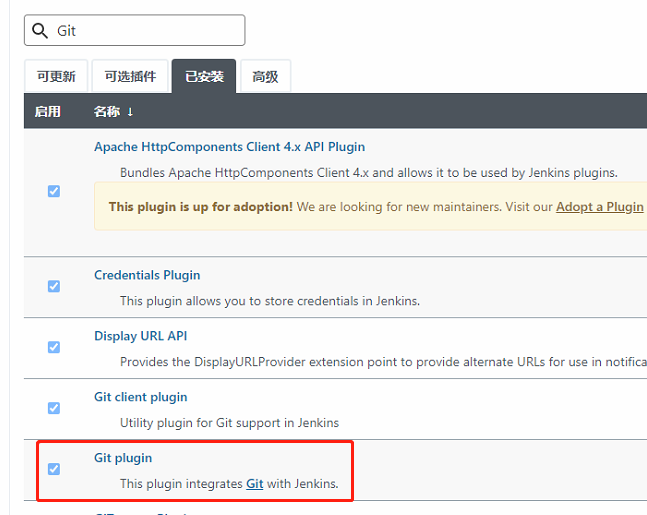Screen dimensions: 647x515
Task: Go to the 高级 tab
Action: pos(265,76)
